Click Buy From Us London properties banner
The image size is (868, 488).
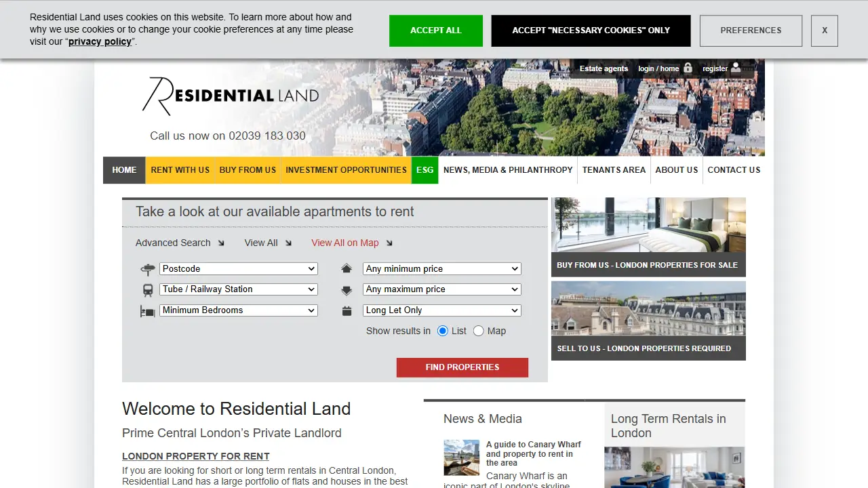[648, 237]
